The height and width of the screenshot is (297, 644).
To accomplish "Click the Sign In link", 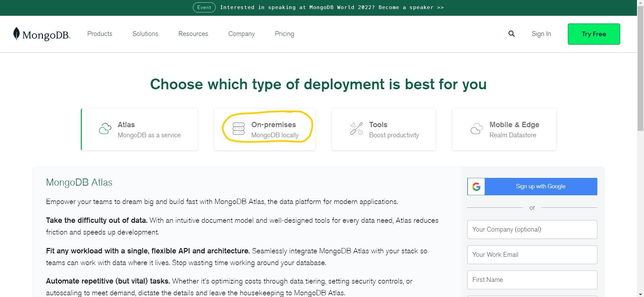I will [x=541, y=34].
